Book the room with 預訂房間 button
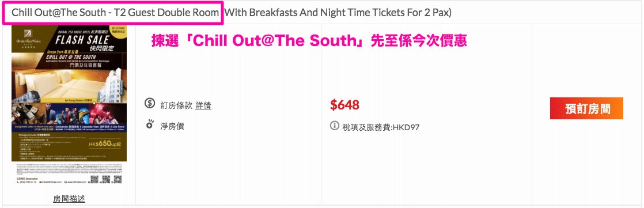This screenshot has height=208, width=644. 586,108
